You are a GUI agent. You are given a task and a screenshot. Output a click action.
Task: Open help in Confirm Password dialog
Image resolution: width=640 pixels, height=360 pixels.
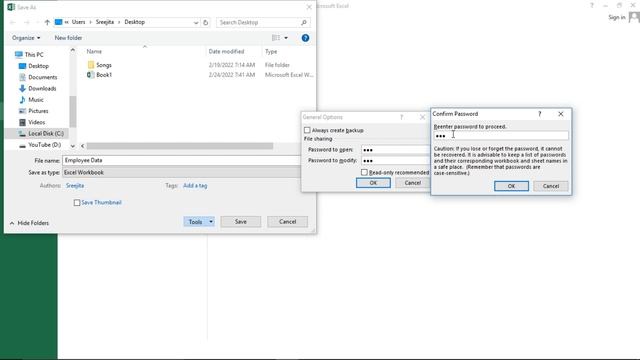(x=540, y=114)
